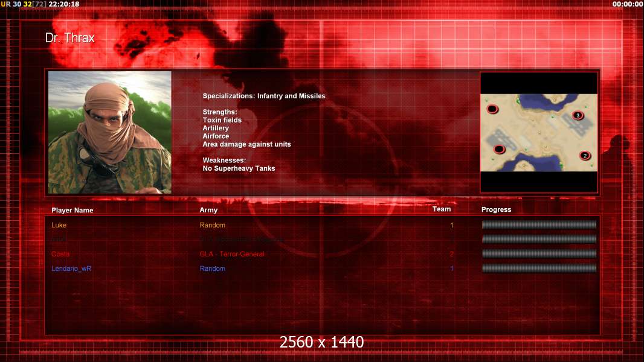This screenshot has height=362, width=644.
Task: Click GLA - Terror-General army entry
Action: point(232,254)
